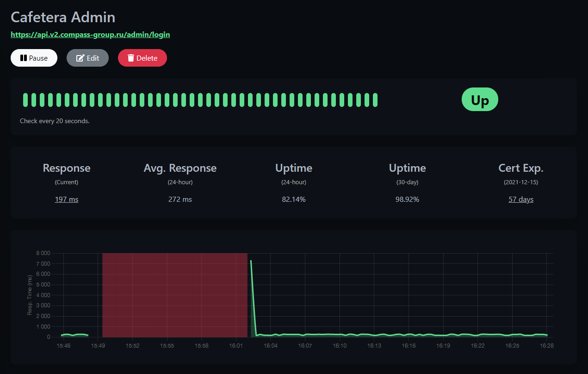Click the 15:46 label on time axis

pyautogui.click(x=63, y=346)
